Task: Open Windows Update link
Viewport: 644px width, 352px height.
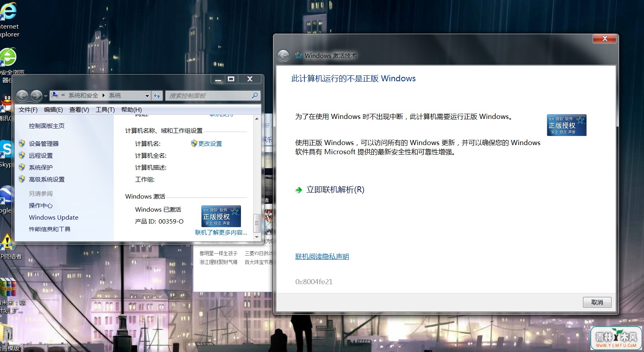Action: tap(54, 217)
